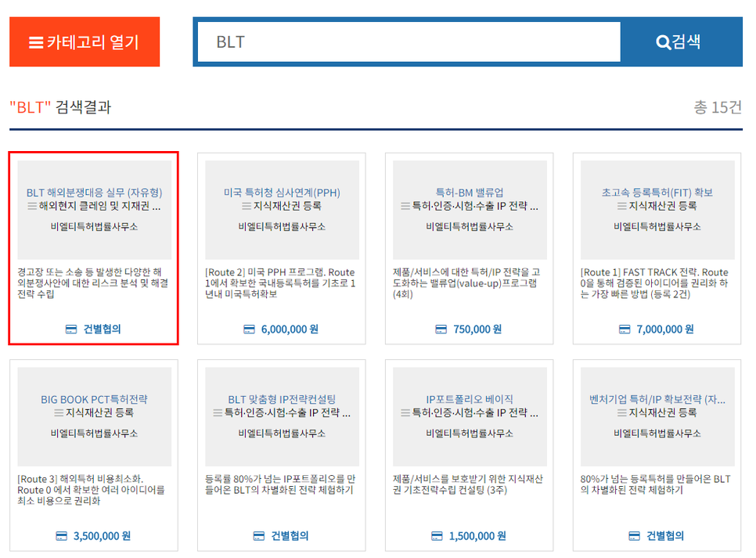This screenshot has width=756, height=558.
Task: Click 지식재산권 등록 under 초고속 등록특허(FIT) 확보
Action: pyautogui.click(x=663, y=207)
